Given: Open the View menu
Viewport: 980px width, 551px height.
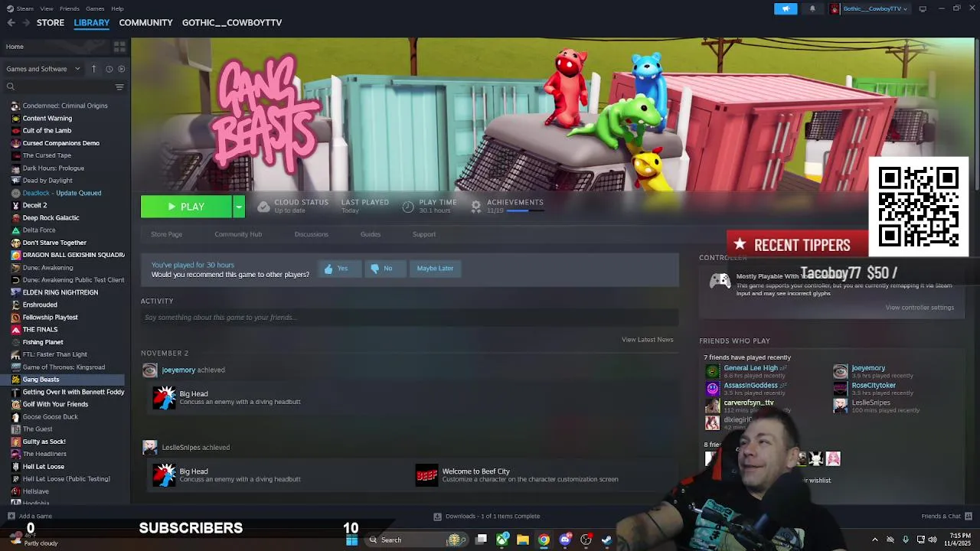Looking at the screenshot, I should pos(47,8).
